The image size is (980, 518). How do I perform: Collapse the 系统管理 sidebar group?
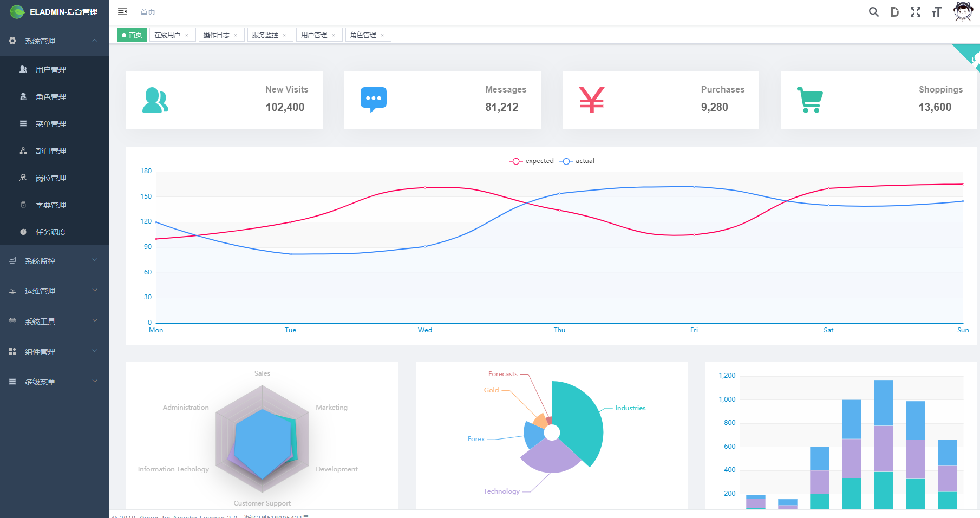click(54, 41)
